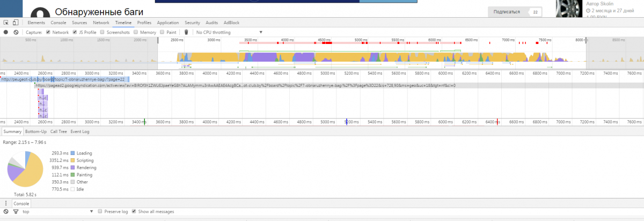Image resolution: width=644 pixels, height=221 pixels.
Task: Click the Подписаться subscribe button
Action: click(x=507, y=11)
